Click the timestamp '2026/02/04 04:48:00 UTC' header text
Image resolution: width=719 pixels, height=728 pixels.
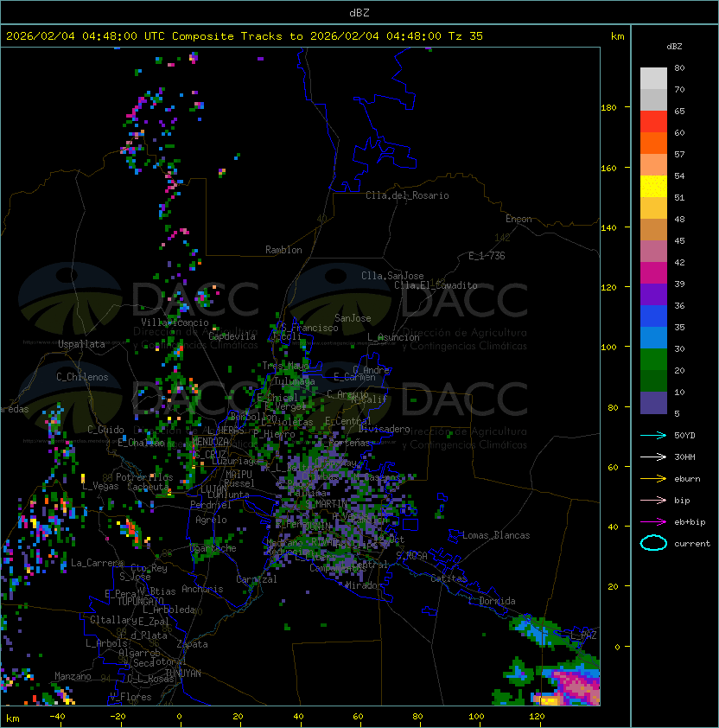pos(86,36)
